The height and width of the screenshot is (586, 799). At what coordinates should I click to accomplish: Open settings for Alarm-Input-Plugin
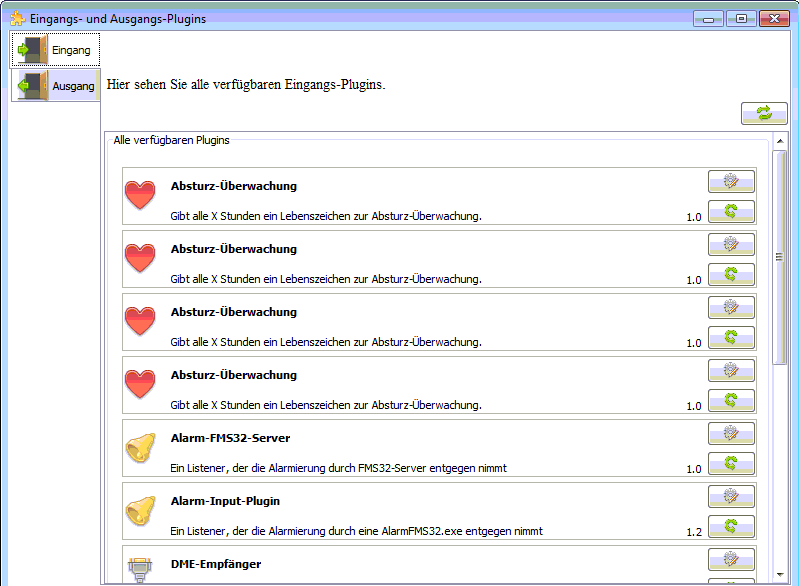731,497
